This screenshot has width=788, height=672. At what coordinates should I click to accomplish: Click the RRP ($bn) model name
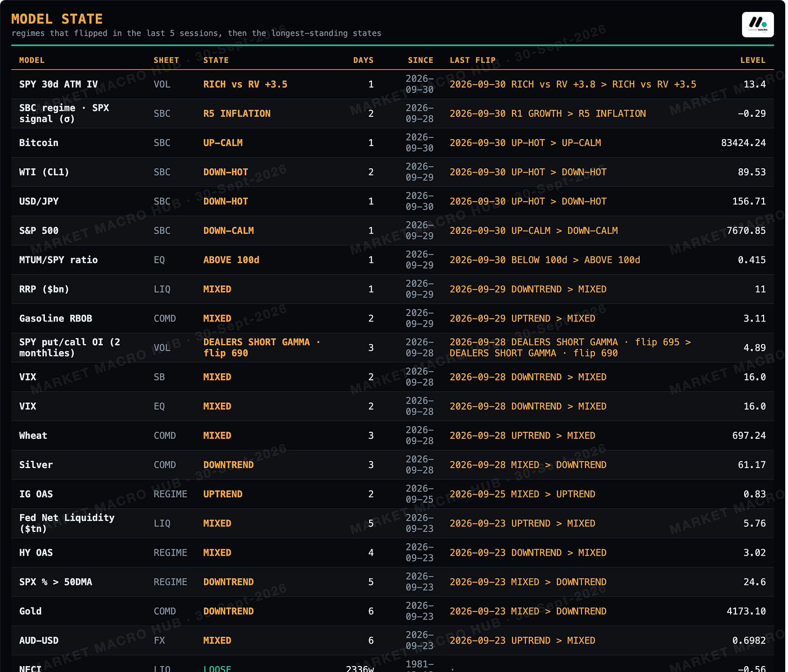(x=44, y=289)
